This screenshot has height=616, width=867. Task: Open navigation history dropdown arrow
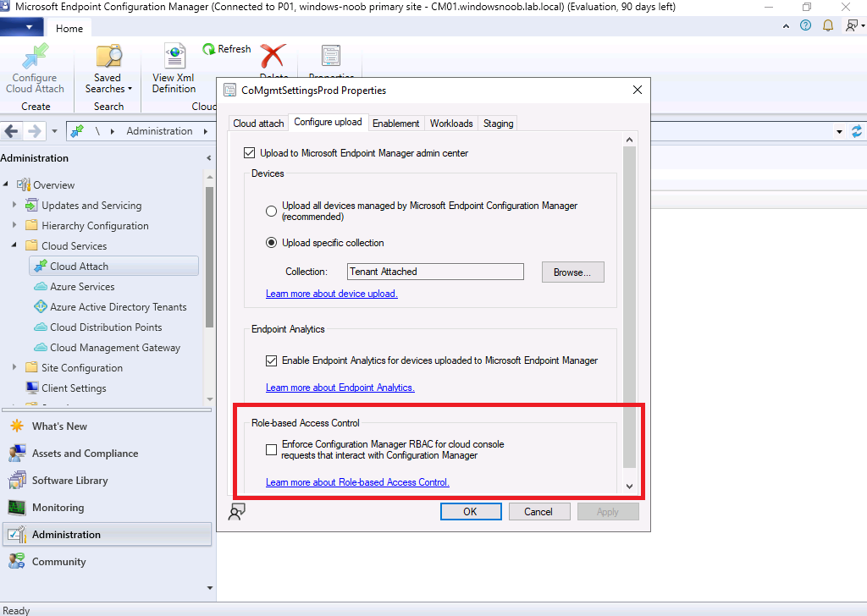54,131
